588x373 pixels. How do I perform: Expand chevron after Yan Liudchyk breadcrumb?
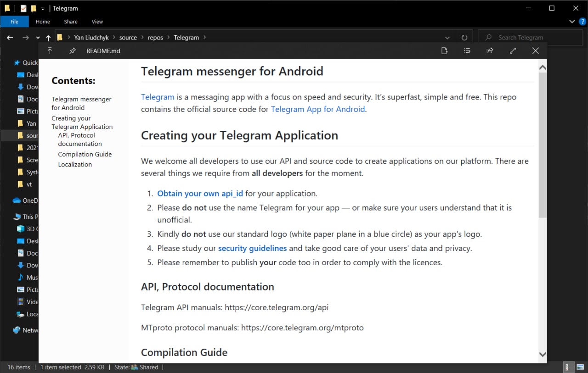tap(114, 38)
